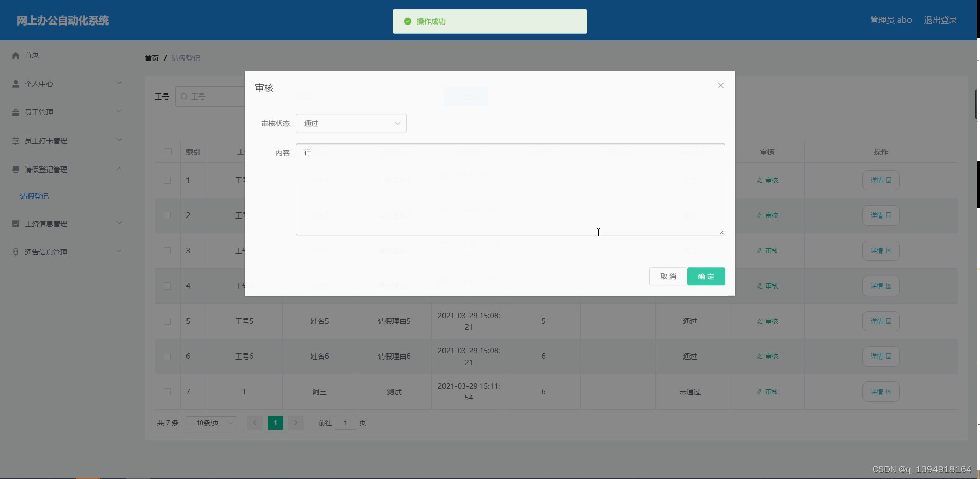The width and height of the screenshot is (980, 479).
Task: Click 审核 edit link in row 1
Action: point(767,180)
